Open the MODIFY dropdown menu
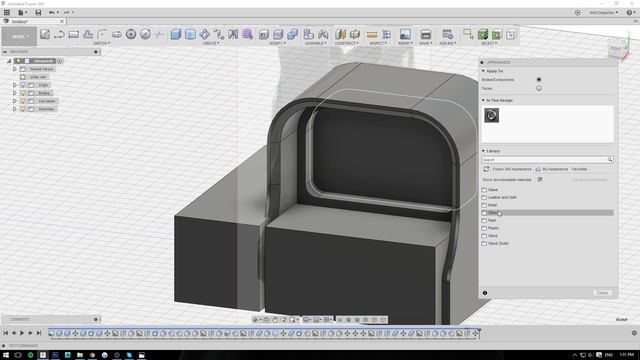Viewport: 640px width, 360px height. point(278,43)
